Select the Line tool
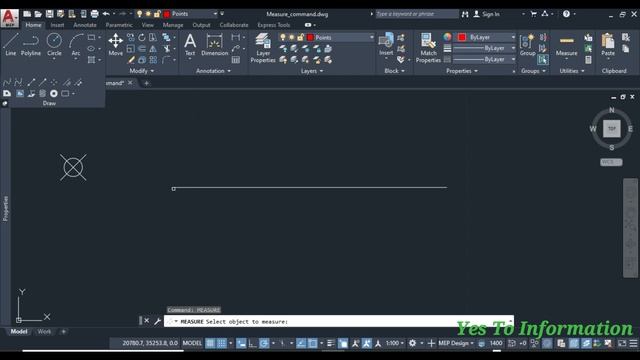Viewport: 640px width, 360px height. [x=11, y=45]
